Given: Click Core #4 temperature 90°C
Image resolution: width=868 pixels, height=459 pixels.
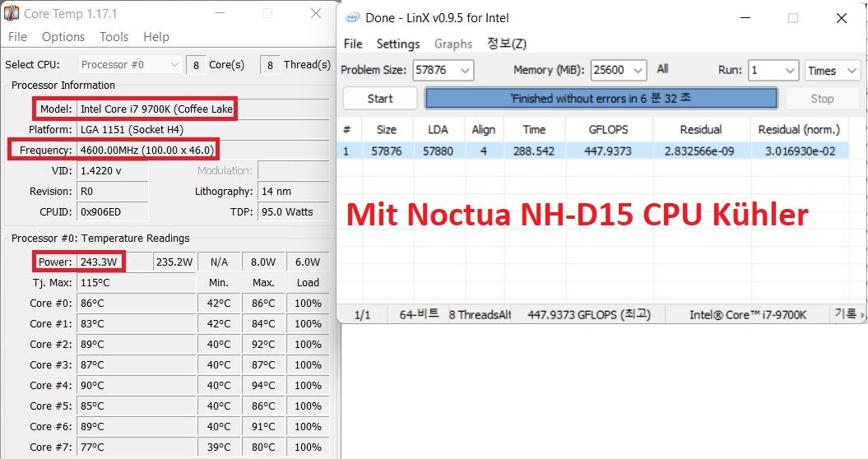Looking at the screenshot, I should pos(137,385).
